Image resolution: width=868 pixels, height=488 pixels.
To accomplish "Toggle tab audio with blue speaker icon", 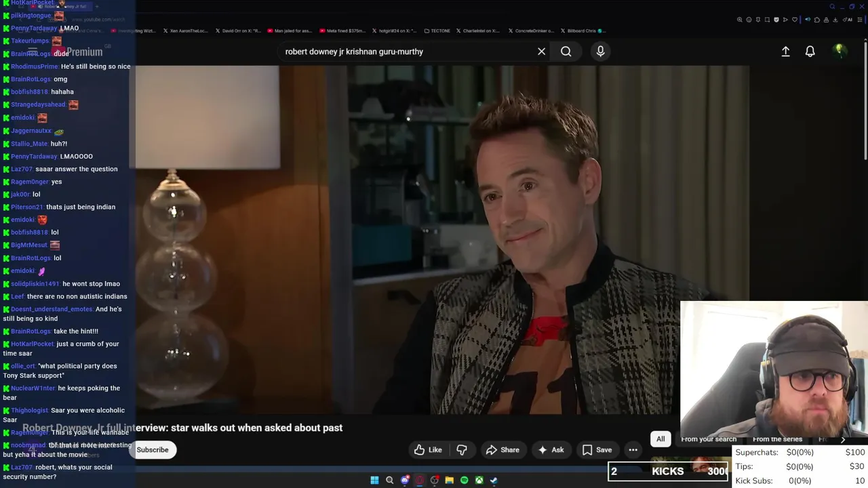I will 808,20.
